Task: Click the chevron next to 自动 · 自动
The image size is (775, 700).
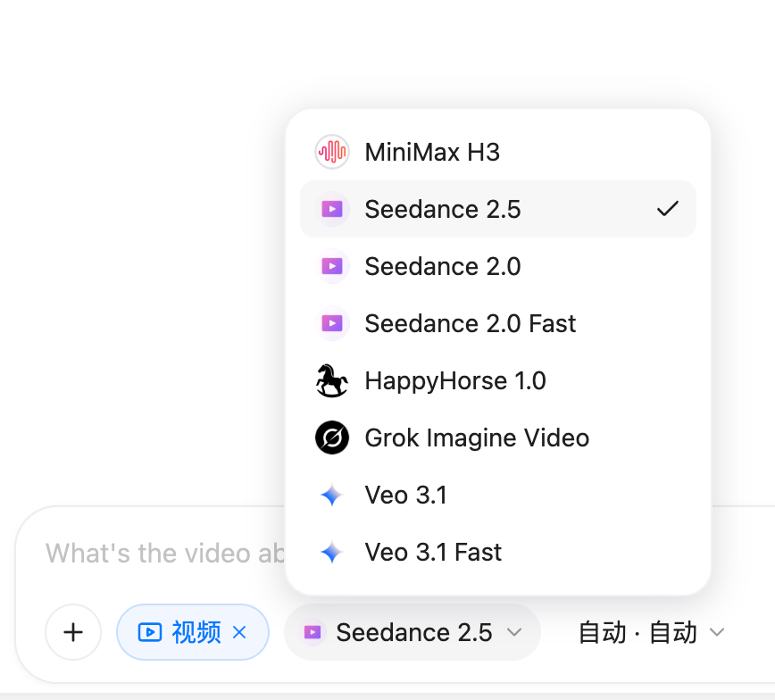Action: point(717,632)
